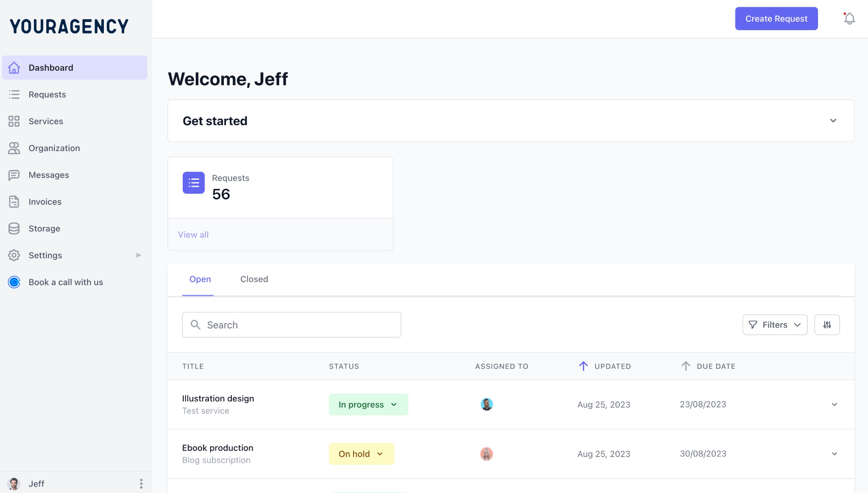Sort by Due Date arrow icon
The image size is (868, 493).
[686, 366]
